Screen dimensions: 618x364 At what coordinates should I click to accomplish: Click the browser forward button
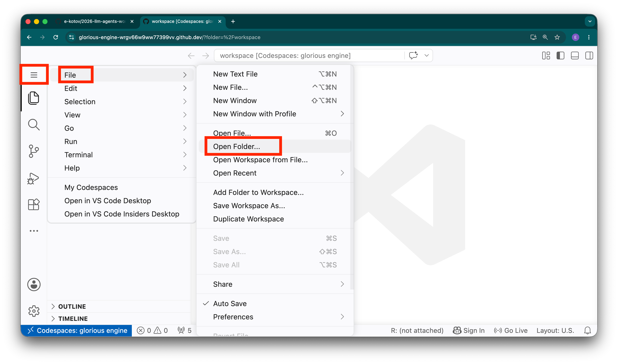pos(42,37)
